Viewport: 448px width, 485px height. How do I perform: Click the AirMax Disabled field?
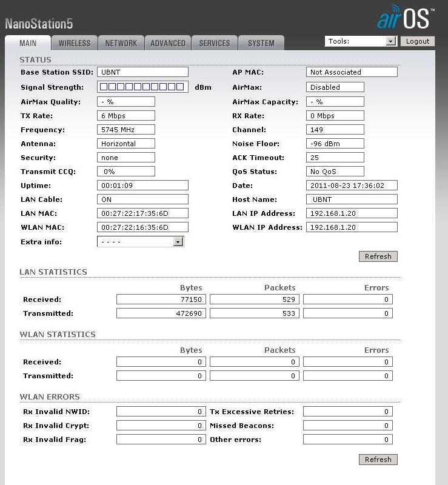pos(335,87)
